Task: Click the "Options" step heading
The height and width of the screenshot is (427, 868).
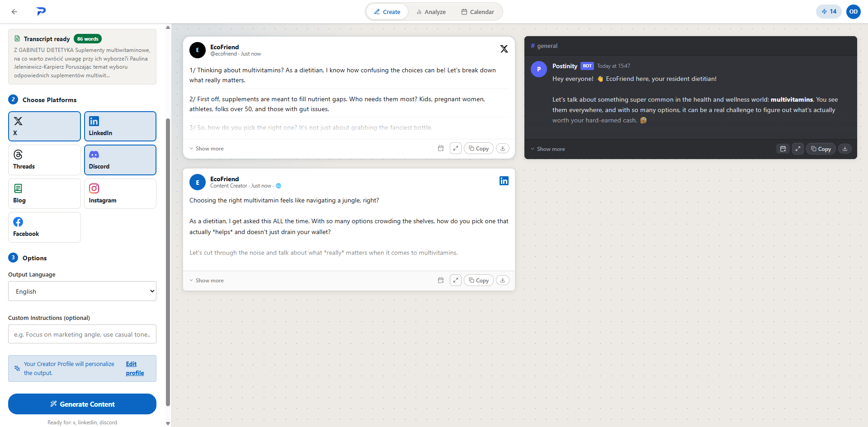Action: coord(35,258)
